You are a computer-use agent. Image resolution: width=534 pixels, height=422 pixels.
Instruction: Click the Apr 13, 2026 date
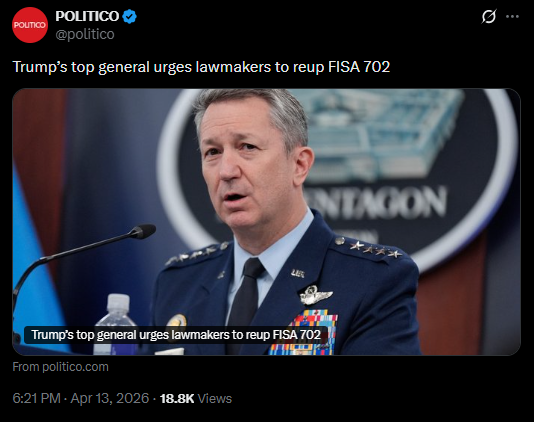tap(110, 398)
